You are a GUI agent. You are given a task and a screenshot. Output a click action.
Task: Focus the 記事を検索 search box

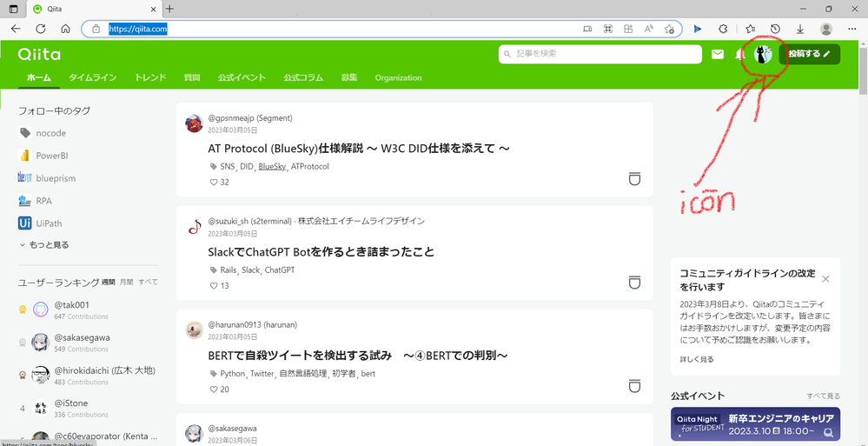600,54
